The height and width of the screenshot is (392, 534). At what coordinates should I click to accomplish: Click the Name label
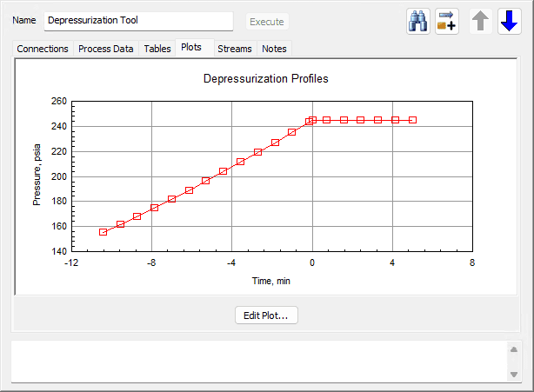click(x=23, y=20)
